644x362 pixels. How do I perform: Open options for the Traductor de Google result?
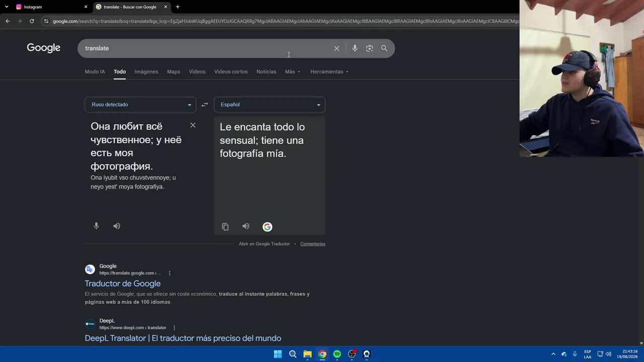coord(170,273)
